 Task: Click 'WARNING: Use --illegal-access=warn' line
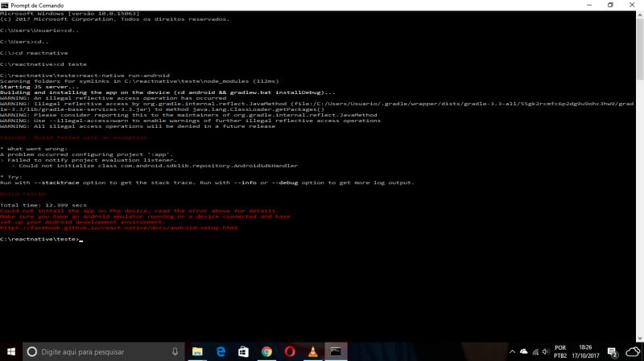(191, 121)
